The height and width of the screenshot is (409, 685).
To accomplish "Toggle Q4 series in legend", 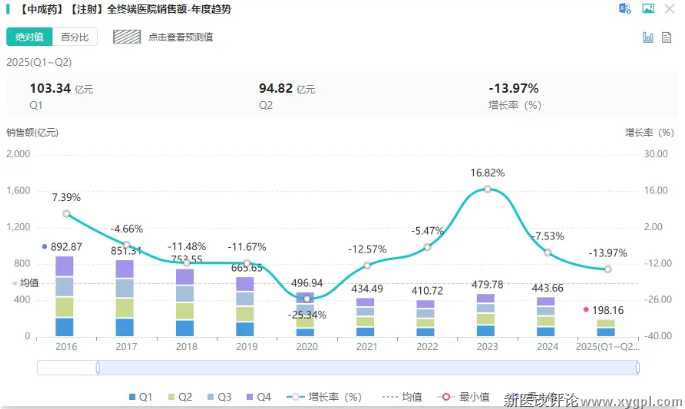I will point(257,397).
